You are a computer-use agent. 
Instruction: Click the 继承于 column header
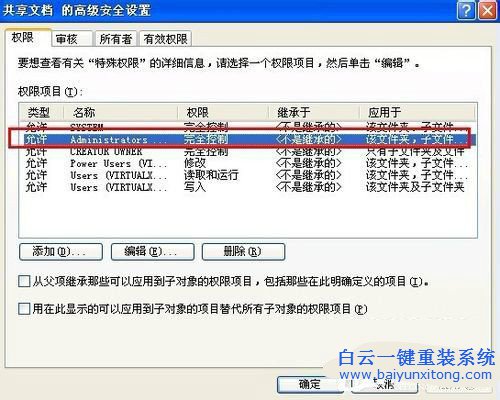(x=314, y=112)
